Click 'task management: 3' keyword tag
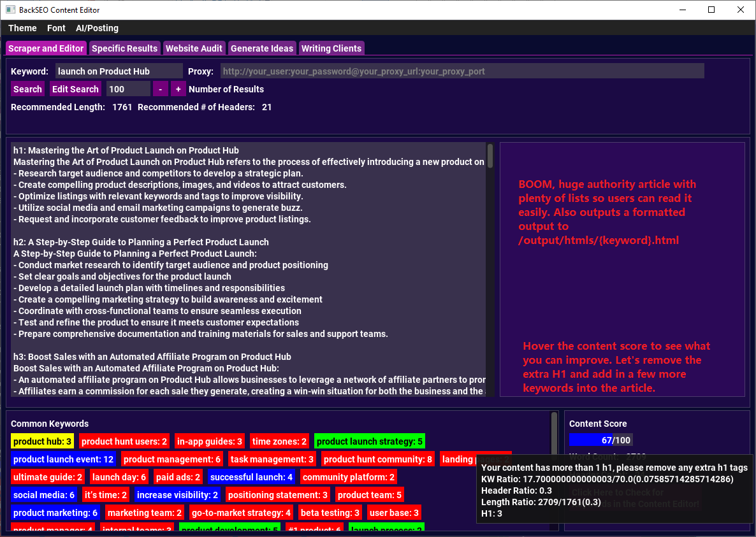The image size is (756, 537). tap(272, 459)
